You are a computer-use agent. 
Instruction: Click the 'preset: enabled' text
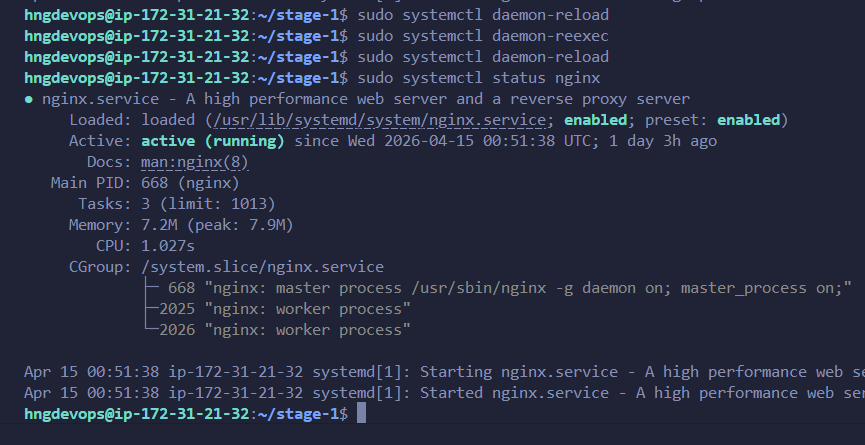(x=712, y=120)
